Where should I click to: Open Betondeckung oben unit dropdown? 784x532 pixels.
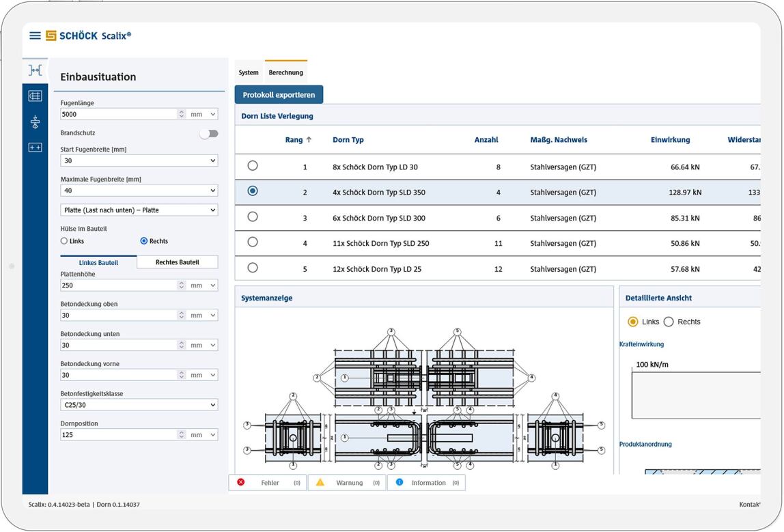203,315
